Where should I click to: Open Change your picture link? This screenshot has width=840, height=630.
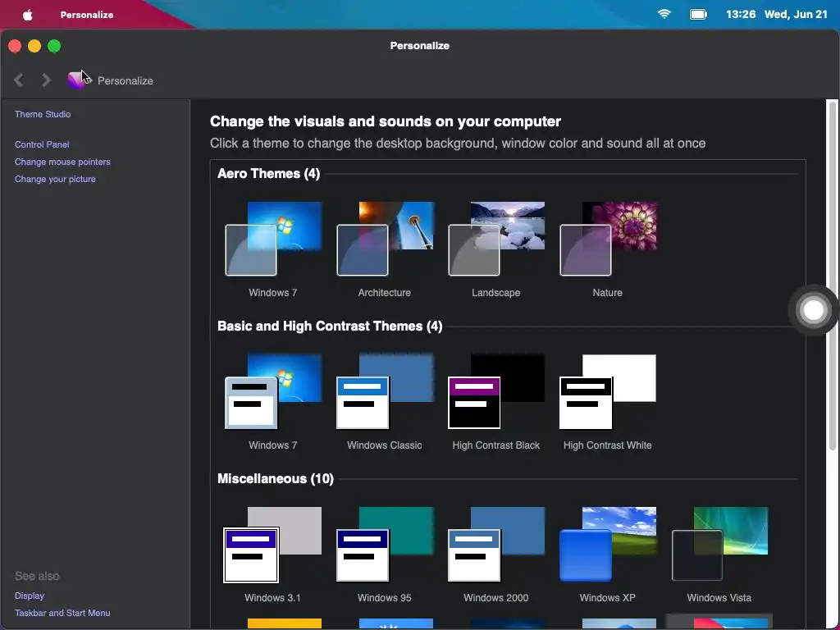pos(55,179)
